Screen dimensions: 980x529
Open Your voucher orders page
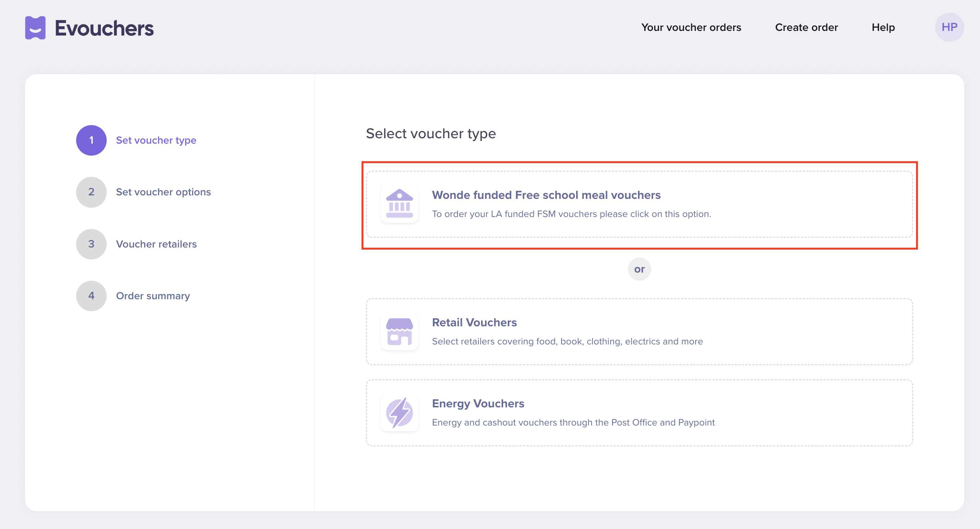click(691, 27)
